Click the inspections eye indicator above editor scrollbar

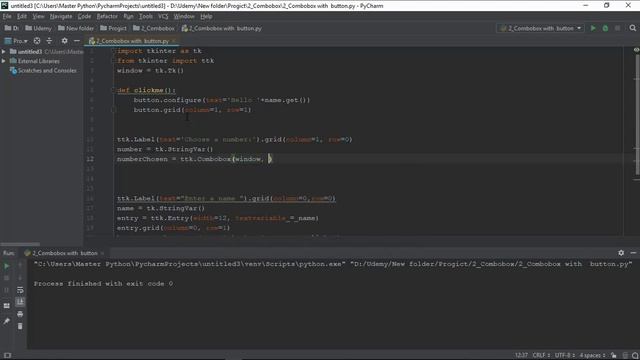click(x=636, y=50)
